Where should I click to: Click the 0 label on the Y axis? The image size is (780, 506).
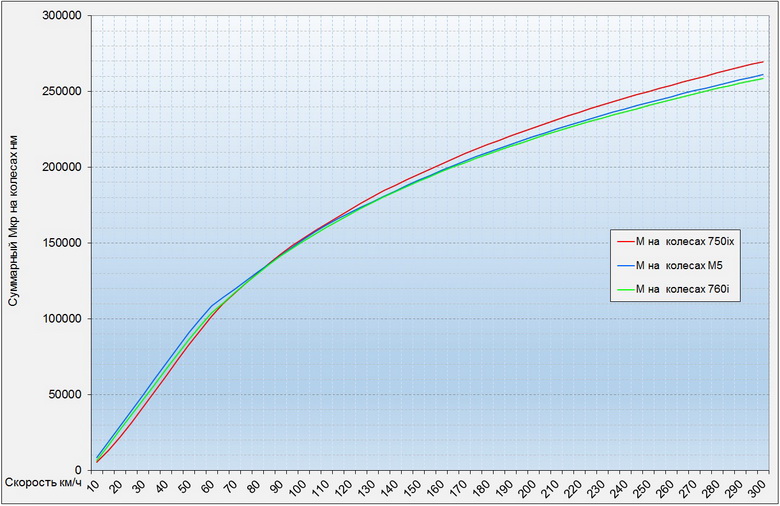(78, 470)
